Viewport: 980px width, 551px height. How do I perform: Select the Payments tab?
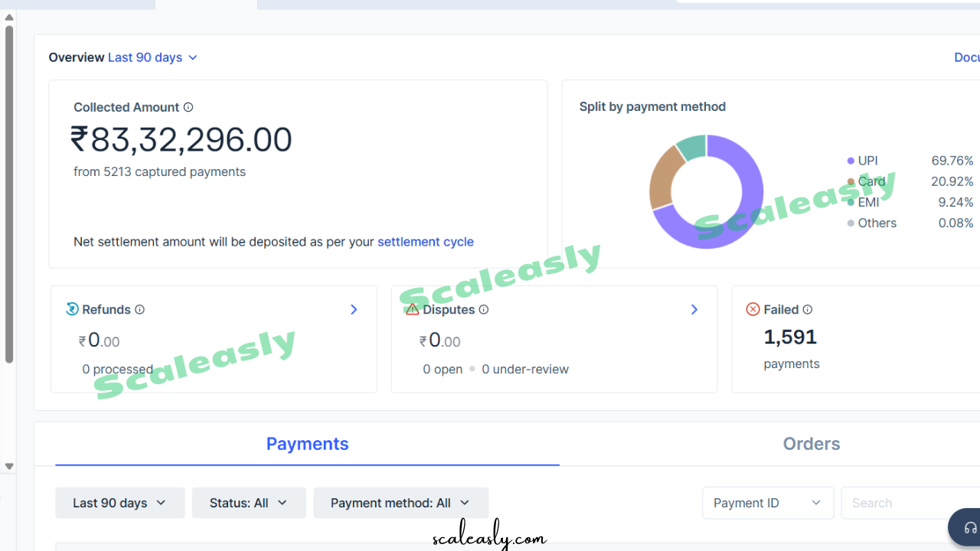click(307, 444)
